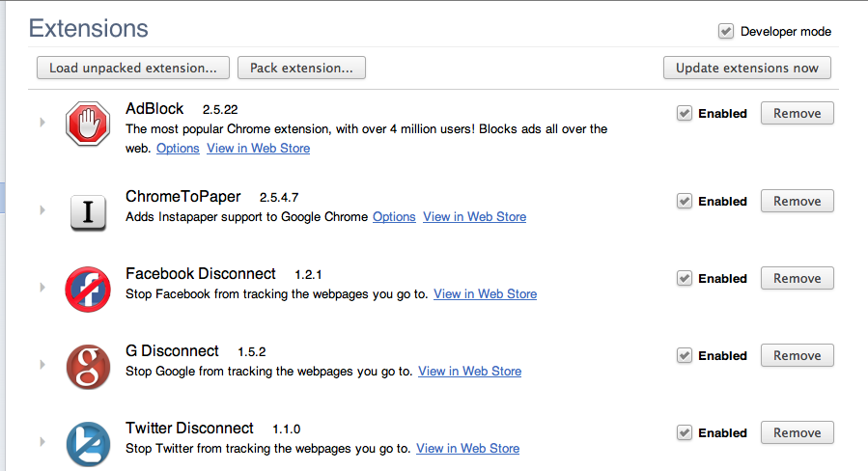Remove the G Disconnect extension
The height and width of the screenshot is (471, 868).
[x=797, y=356]
